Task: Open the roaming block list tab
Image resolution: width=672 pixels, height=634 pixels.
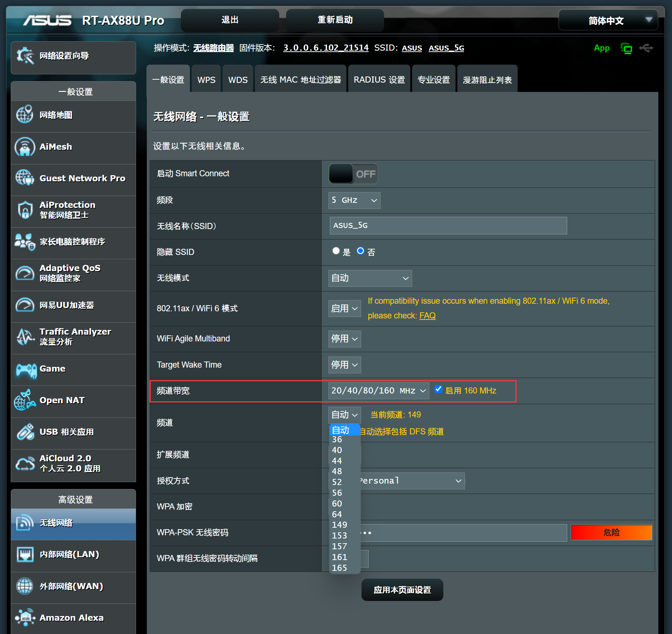Action: point(487,79)
